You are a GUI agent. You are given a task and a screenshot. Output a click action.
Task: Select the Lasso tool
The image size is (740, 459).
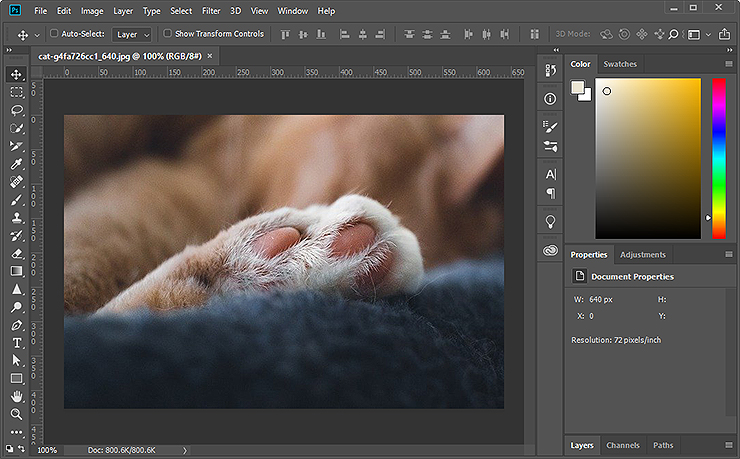17,110
